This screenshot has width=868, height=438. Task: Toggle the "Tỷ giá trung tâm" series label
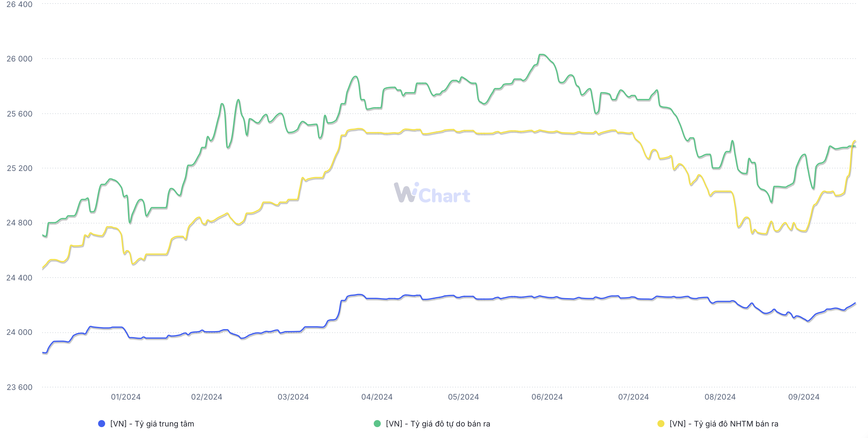(x=152, y=424)
